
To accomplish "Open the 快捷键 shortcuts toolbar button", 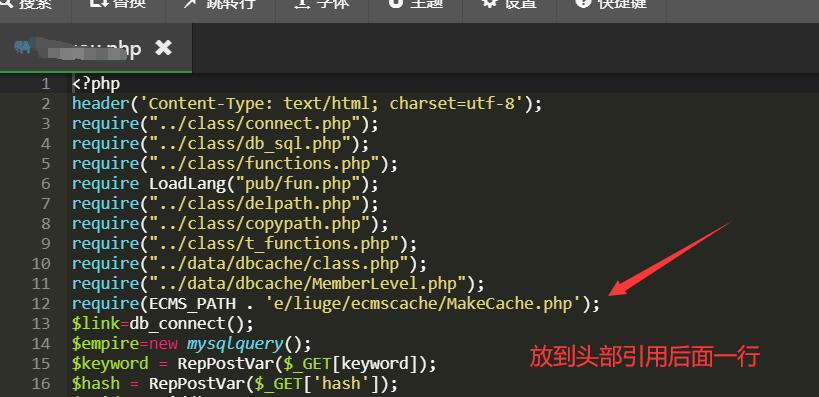I will (x=611, y=5).
